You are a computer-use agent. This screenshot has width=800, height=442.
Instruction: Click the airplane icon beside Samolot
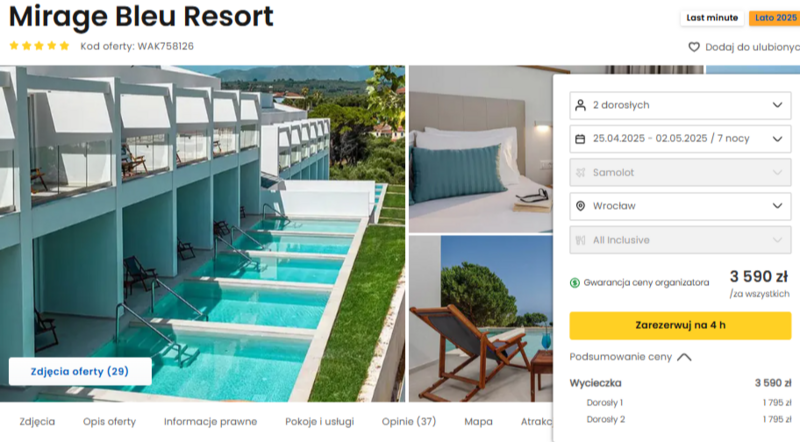pyautogui.click(x=580, y=173)
